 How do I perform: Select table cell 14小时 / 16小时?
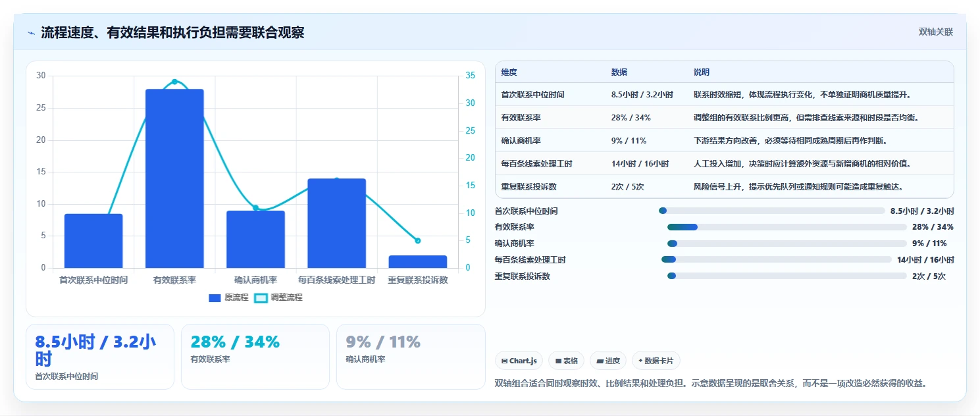point(640,164)
